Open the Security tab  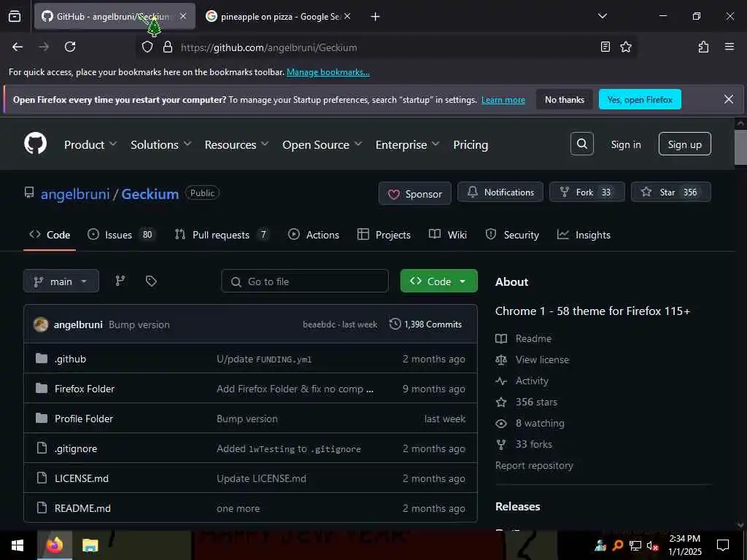point(512,235)
